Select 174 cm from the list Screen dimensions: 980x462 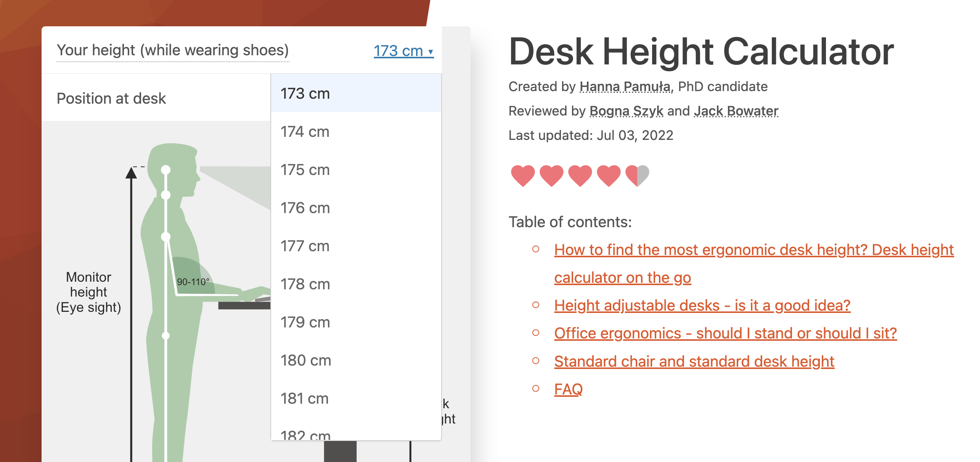[305, 132]
